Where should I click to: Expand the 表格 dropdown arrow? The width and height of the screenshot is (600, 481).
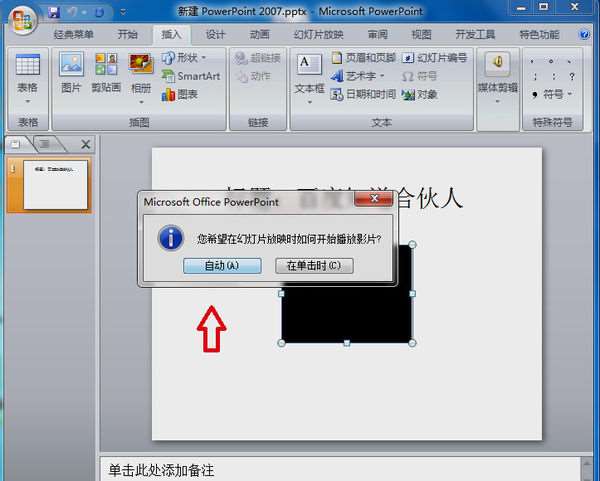click(x=28, y=102)
